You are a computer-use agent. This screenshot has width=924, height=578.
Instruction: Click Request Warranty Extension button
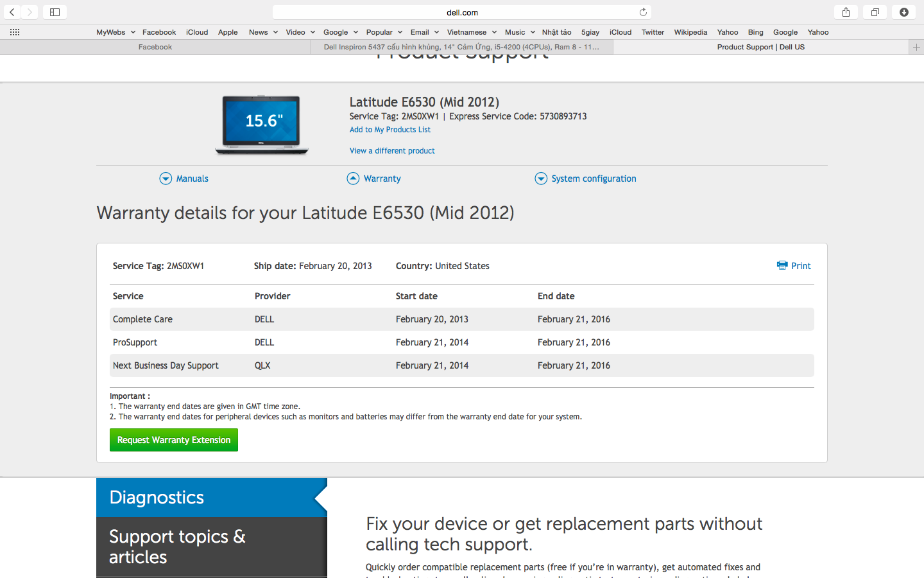[174, 440]
